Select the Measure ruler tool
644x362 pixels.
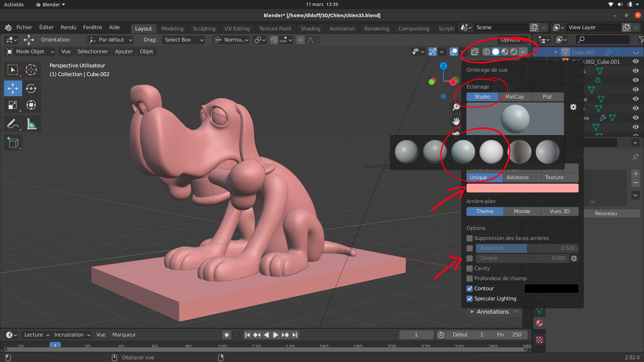coord(31,124)
